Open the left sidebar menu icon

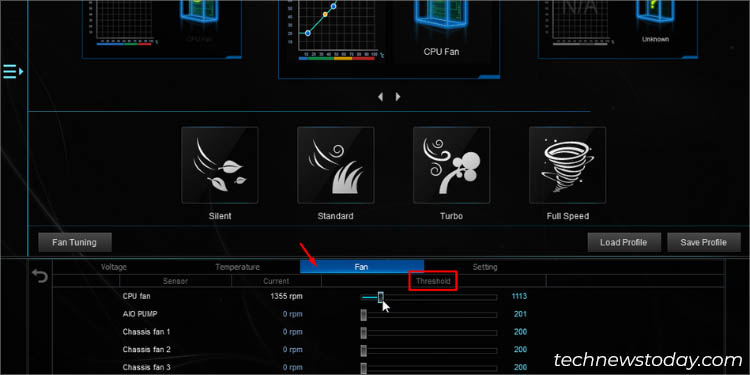pyautogui.click(x=13, y=72)
